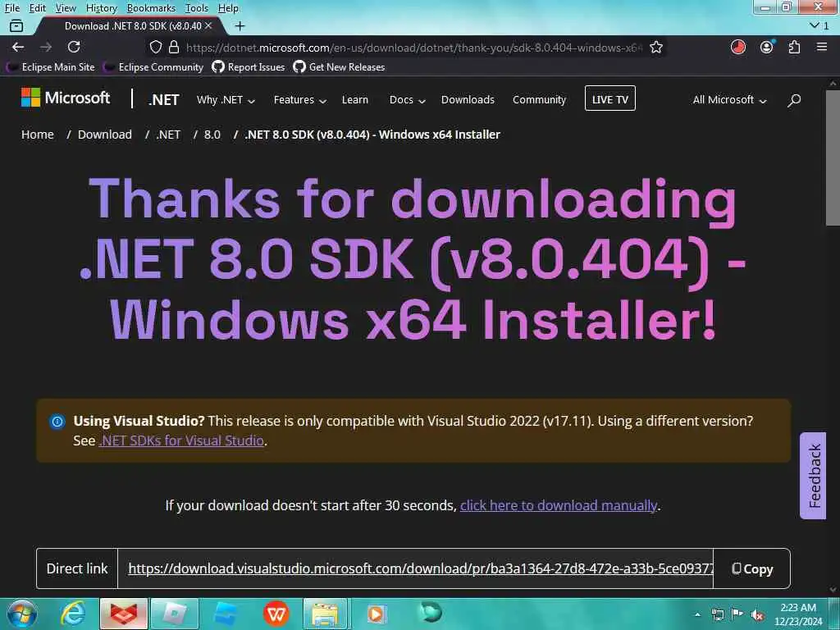Image resolution: width=840 pixels, height=630 pixels.
Task: Open the File menu
Action: pyautogui.click(x=11, y=8)
